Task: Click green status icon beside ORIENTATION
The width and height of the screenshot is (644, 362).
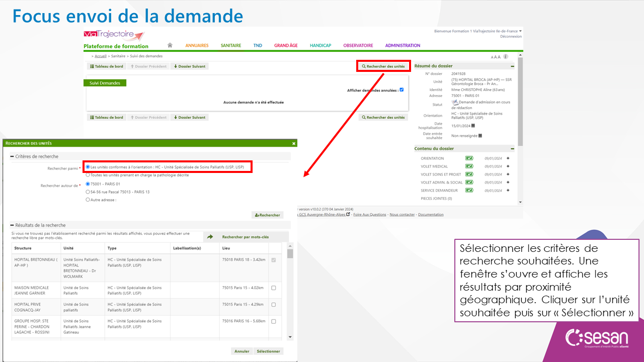Action: [x=469, y=158]
